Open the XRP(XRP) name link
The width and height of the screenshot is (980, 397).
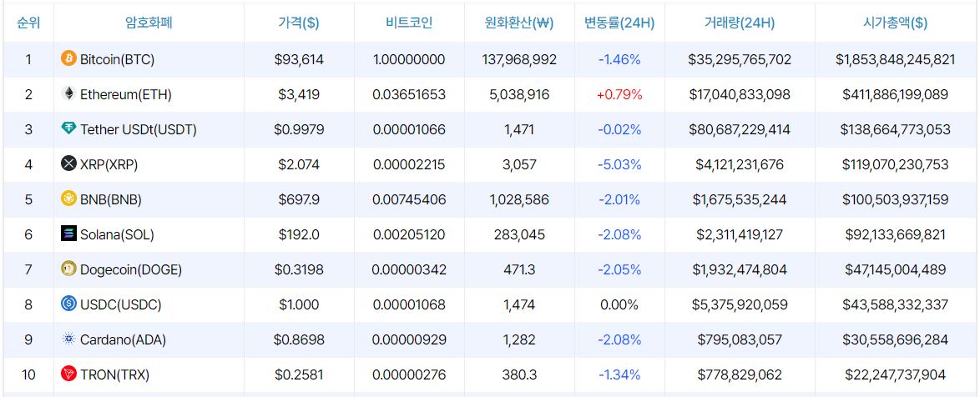(x=109, y=164)
